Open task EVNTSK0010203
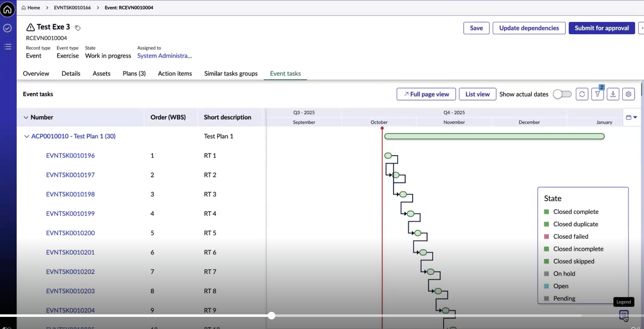Screen dimensions: 644x329 tap(70, 291)
